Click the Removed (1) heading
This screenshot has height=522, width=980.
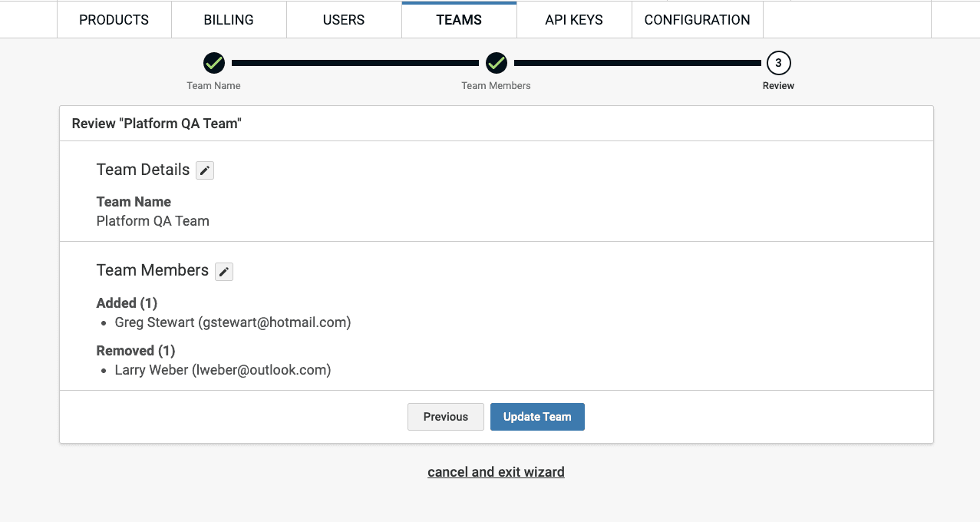pyautogui.click(x=136, y=351)
